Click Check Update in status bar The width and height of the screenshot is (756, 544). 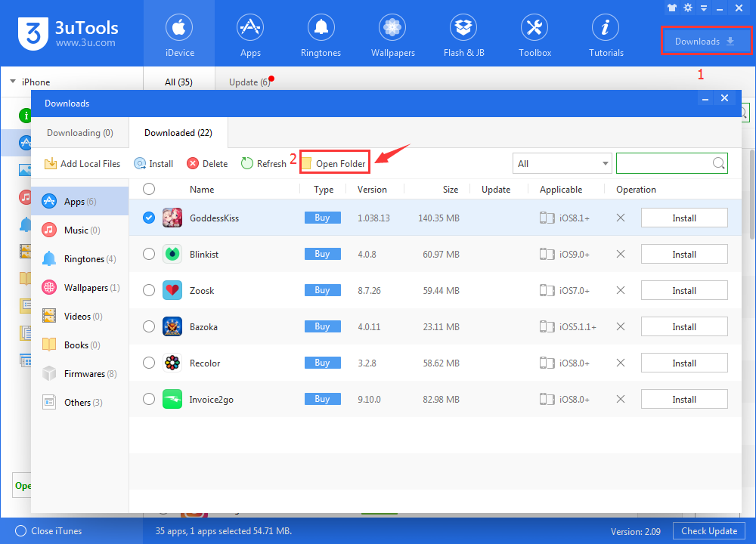pyautogui.click(x=709, y=531)
